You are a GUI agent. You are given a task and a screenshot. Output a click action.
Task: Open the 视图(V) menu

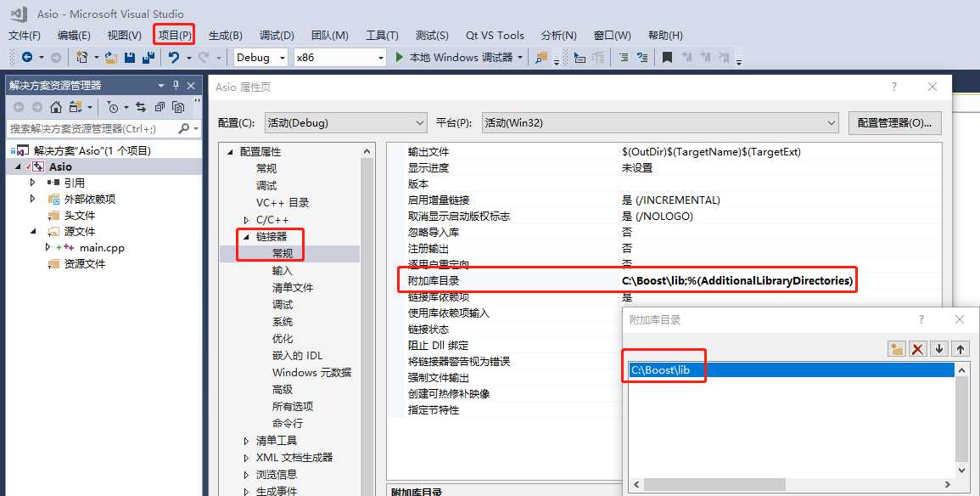[x=125, y=35]
